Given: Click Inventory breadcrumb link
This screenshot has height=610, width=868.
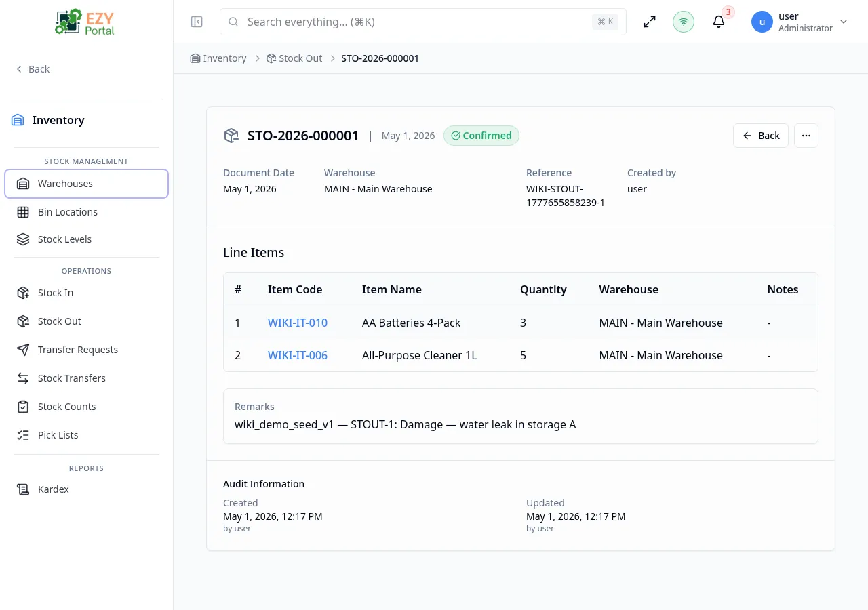Looking at the screenshot, I should [x=218, y=58].
